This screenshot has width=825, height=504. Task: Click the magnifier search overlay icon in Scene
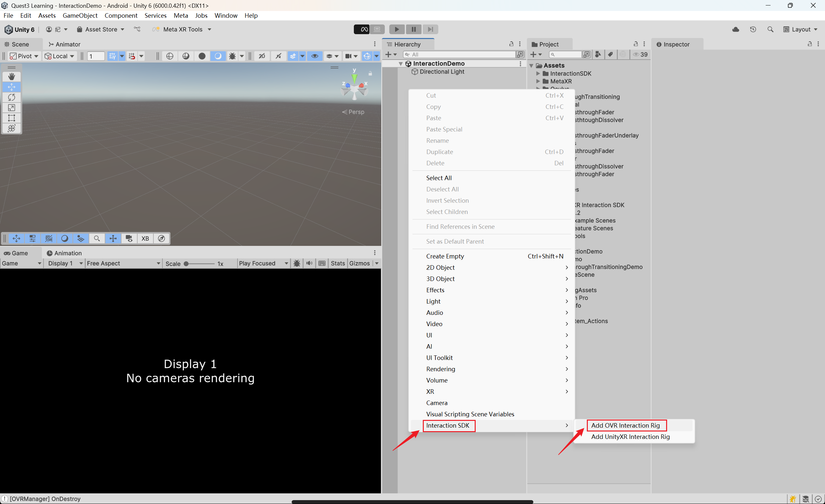(x=97, y=238)
